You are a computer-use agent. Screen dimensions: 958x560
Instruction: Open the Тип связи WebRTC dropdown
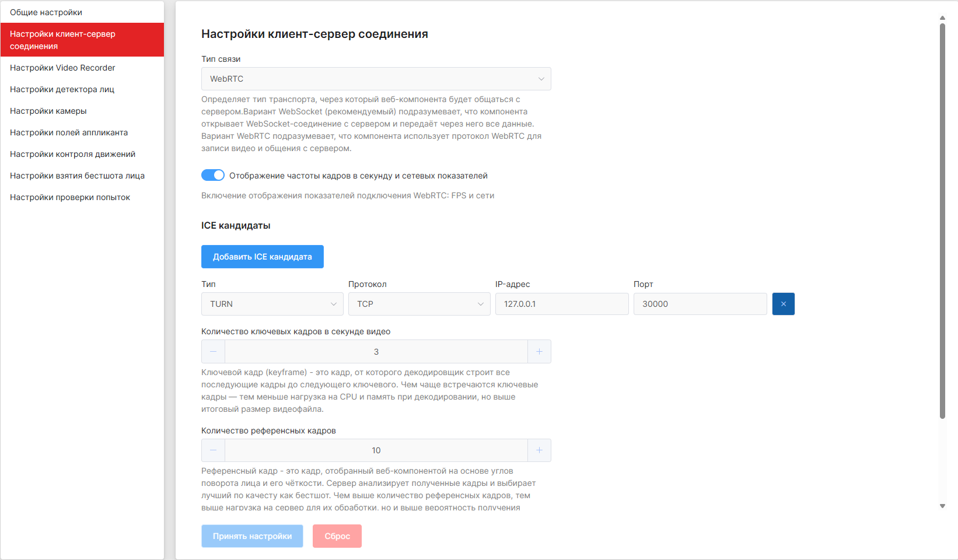click(376, 79)
